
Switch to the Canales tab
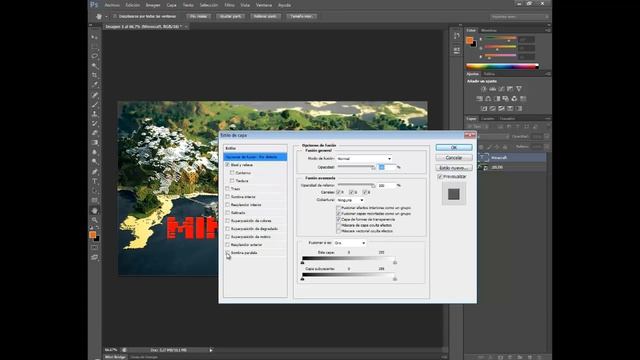click(487, 118)
